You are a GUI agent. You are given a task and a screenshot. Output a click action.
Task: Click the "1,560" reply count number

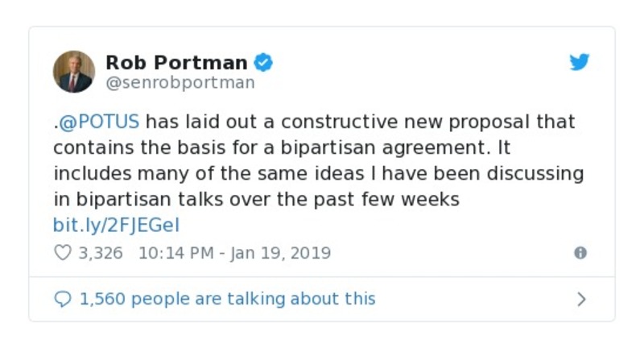point(102,299)
